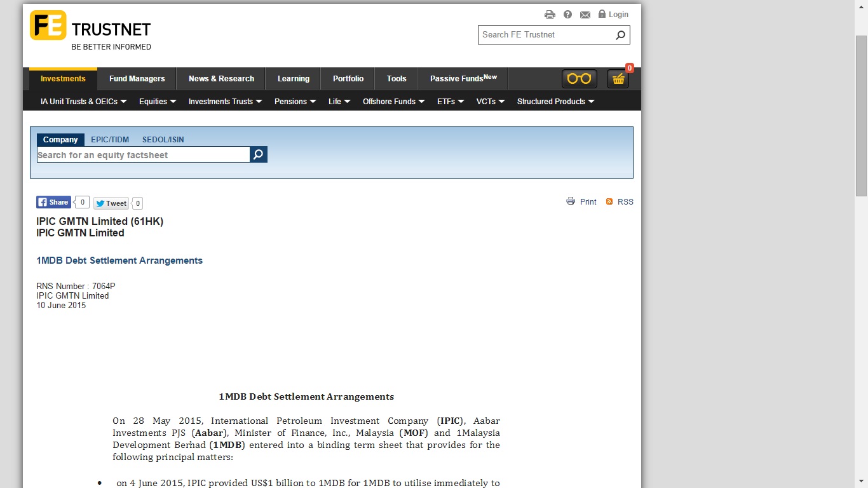
Task: Select the Investments tab
Action: pos(63,79)
